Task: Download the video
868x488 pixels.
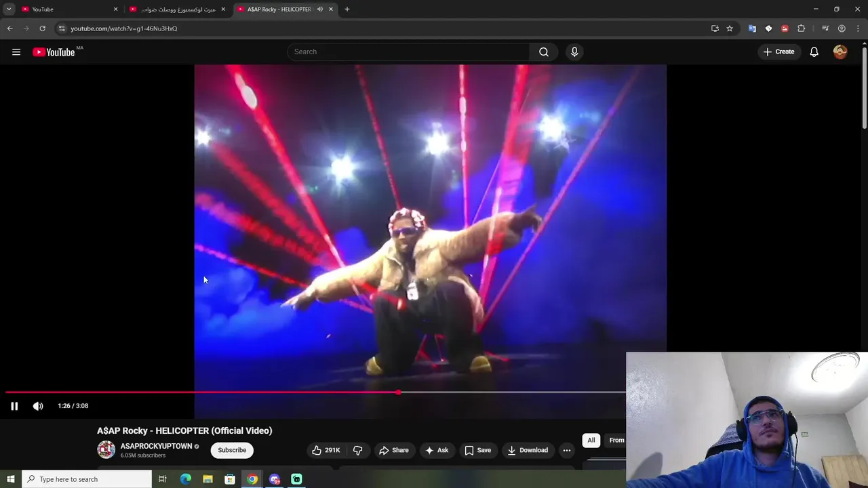Action: [528, 450]
